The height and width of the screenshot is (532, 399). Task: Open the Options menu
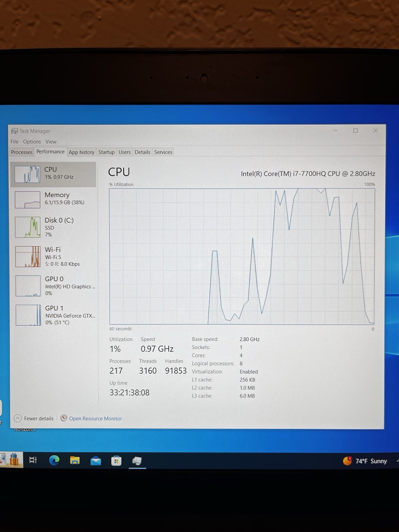point(32,142)
